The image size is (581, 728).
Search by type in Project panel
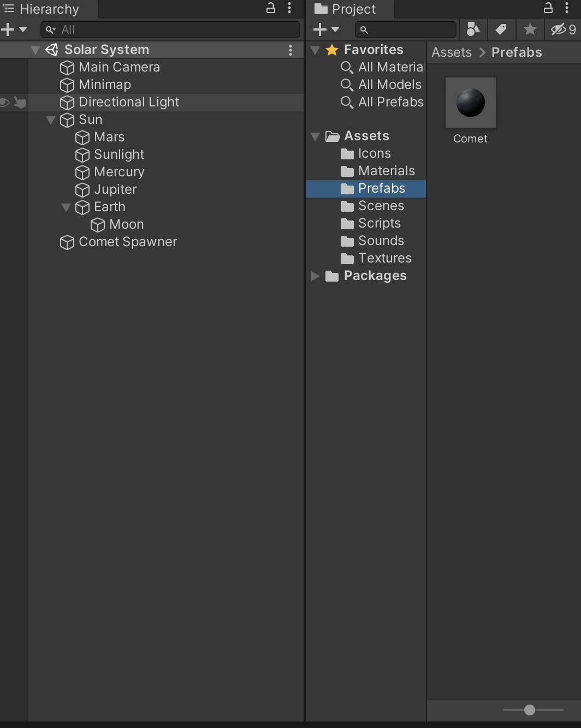pyautogui.click(x=473, y=29)
